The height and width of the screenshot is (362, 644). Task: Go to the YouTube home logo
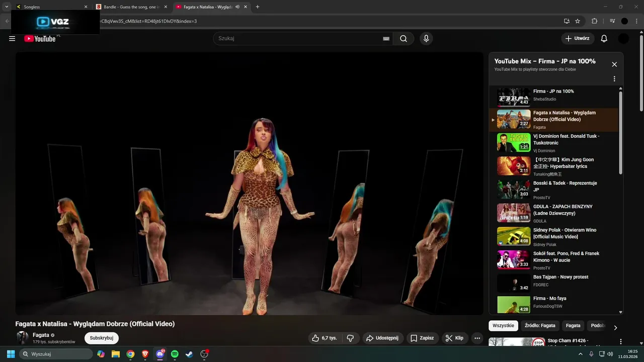(40, 39)
